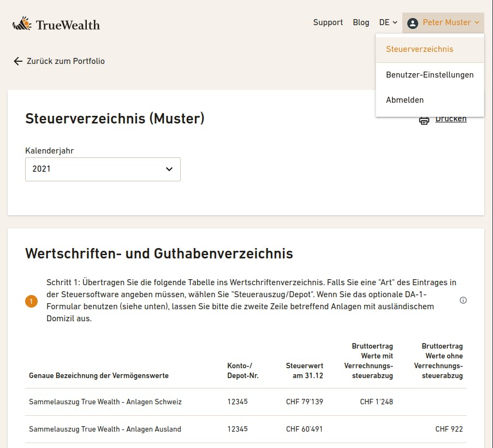493x448 pixels.
Task: Click the CHF 922 Bruttoertrag value
Action: click(449, 429)
